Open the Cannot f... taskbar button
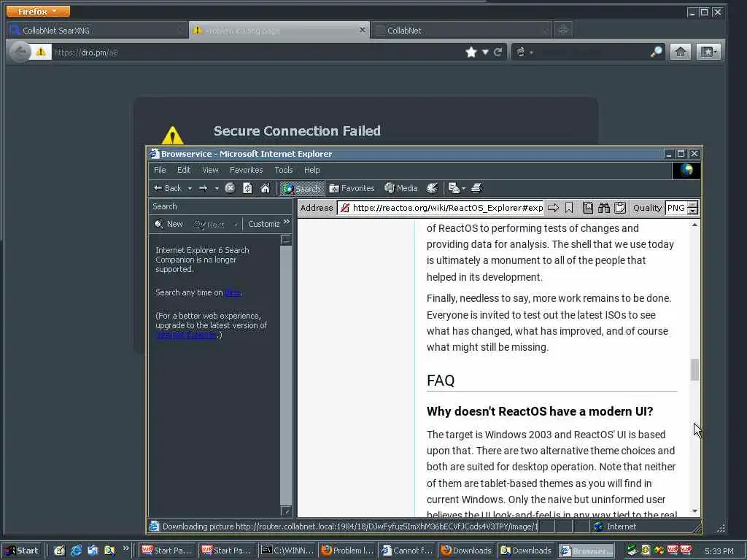The height and width of the screenshot is (560, 747). coord(408,551)
